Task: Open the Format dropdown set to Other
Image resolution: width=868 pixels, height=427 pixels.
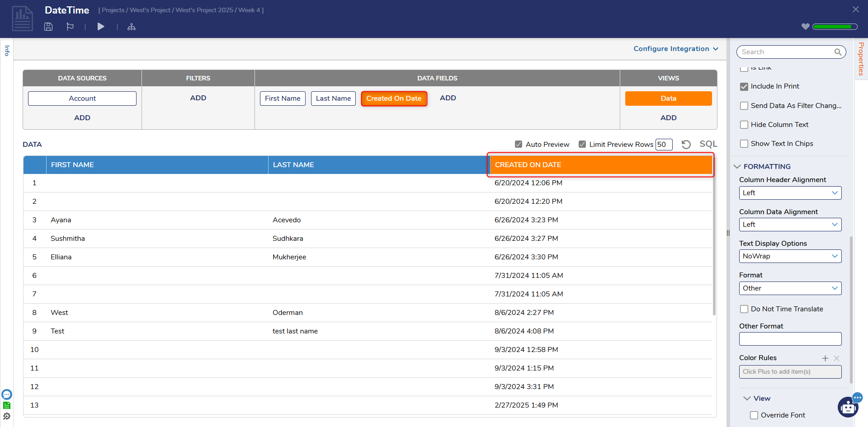Action: pyautogui.click(x=790, y=288)
